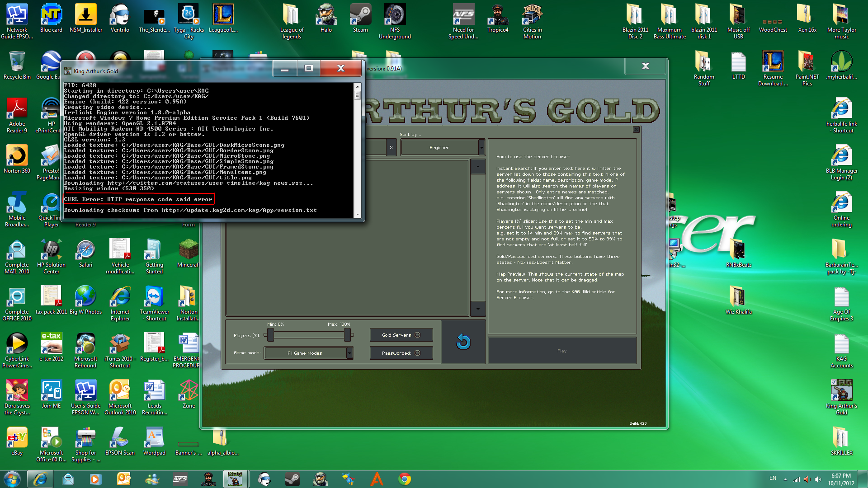The image size is (868, 488).
Task: Open the EPSON Scan desktop shortcut
Action: pyautogui.click(x=120, y=441)
